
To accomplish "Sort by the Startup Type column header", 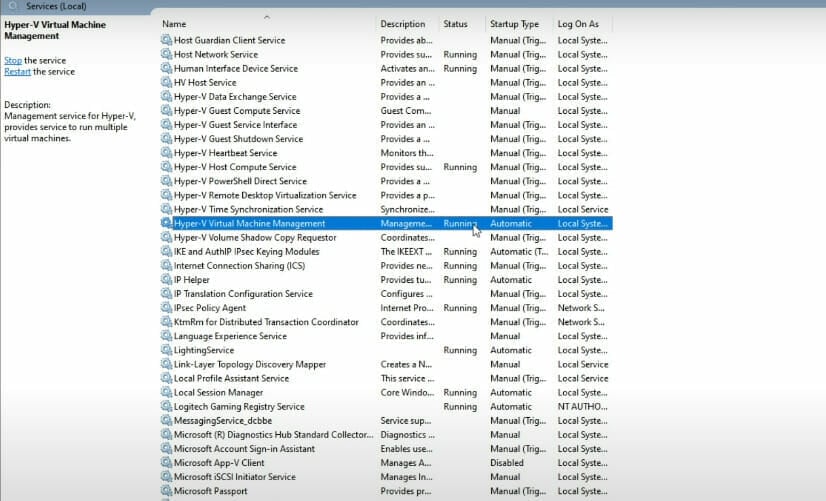I will point(514,24).
